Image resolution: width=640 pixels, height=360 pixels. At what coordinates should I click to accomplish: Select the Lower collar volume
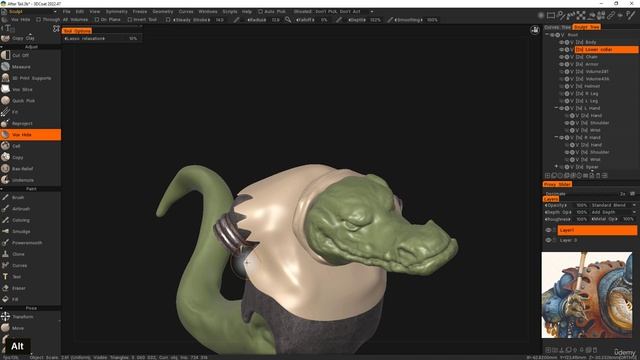(x=607, y=49)
